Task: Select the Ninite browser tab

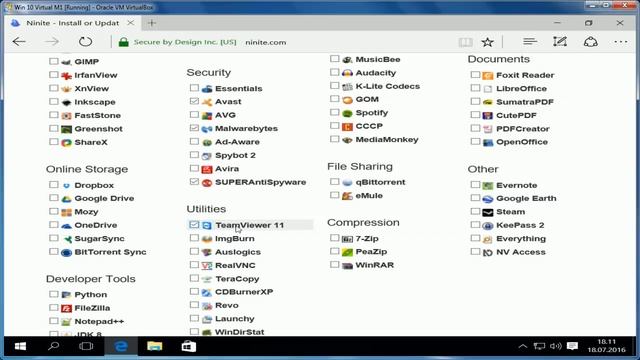Action: (x=73, y=23)
